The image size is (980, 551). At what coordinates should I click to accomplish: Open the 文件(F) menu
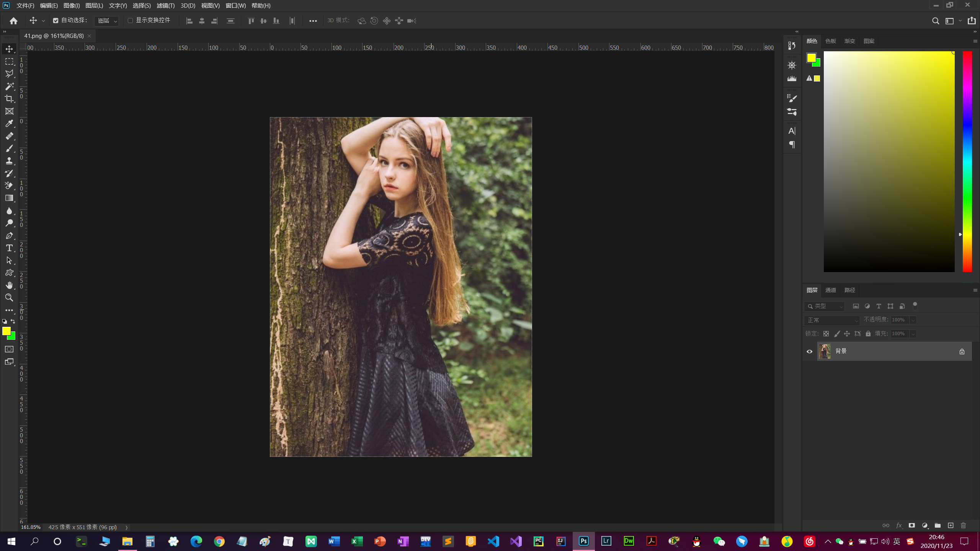point(25,5)
